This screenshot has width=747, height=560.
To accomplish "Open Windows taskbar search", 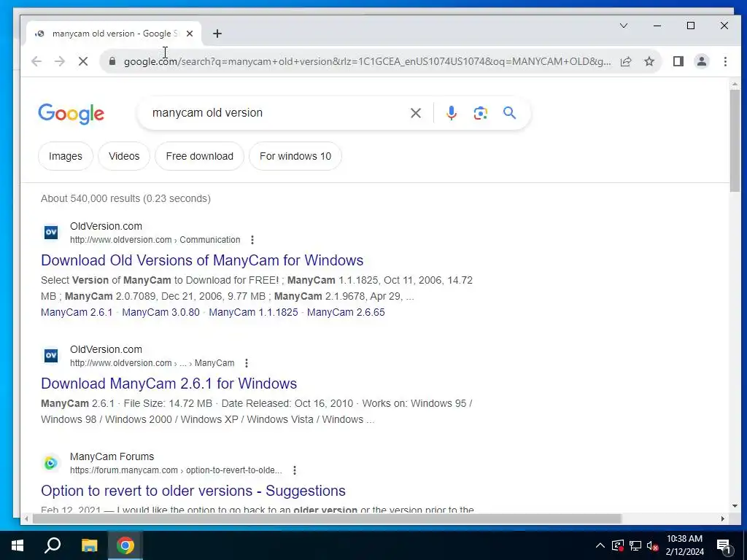I will (x=53, y=545).
